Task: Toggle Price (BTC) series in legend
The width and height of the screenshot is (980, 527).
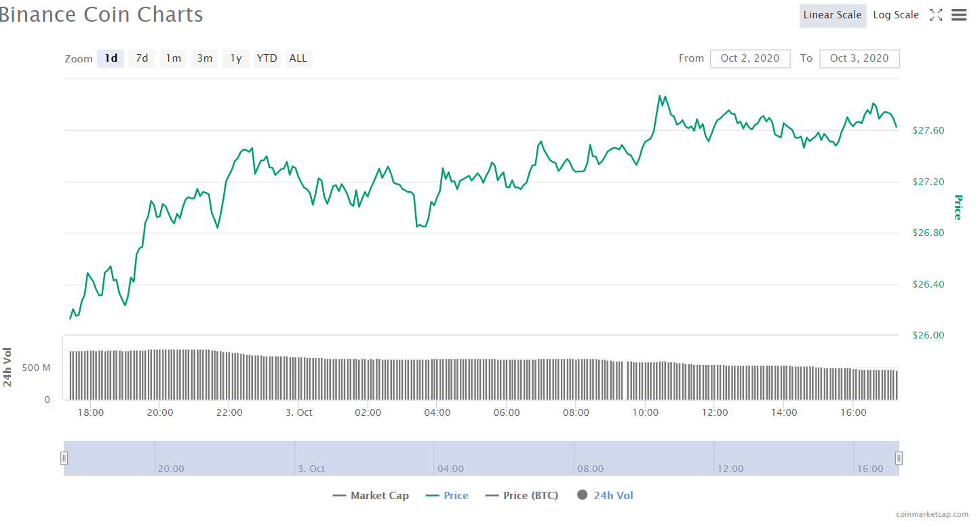Action: [522, 496]
